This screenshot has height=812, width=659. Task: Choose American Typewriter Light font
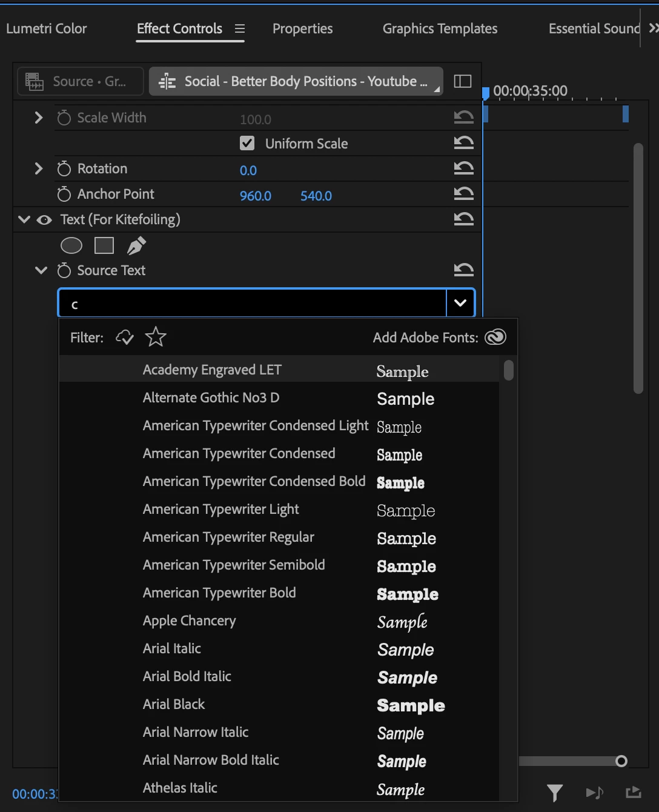point(279,509)
